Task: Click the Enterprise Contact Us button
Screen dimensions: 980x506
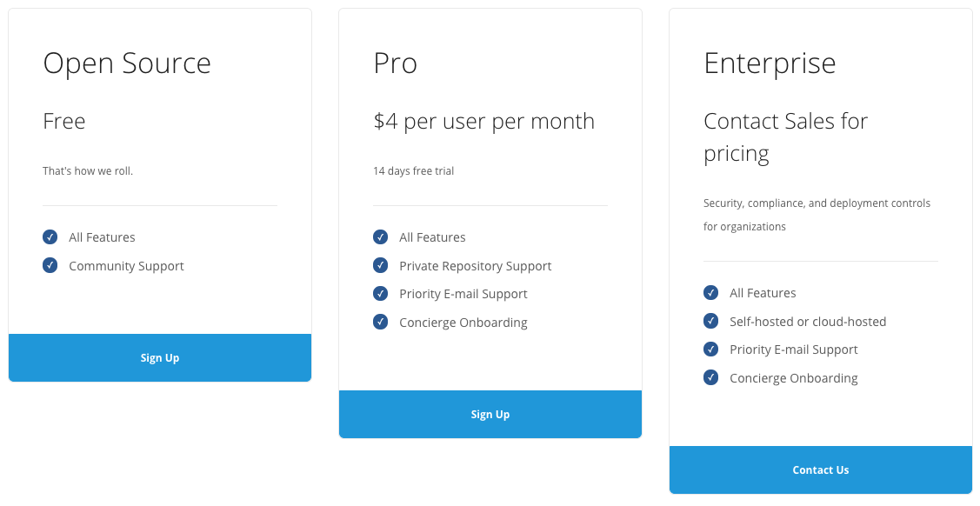Action: (x=821, y=469)
